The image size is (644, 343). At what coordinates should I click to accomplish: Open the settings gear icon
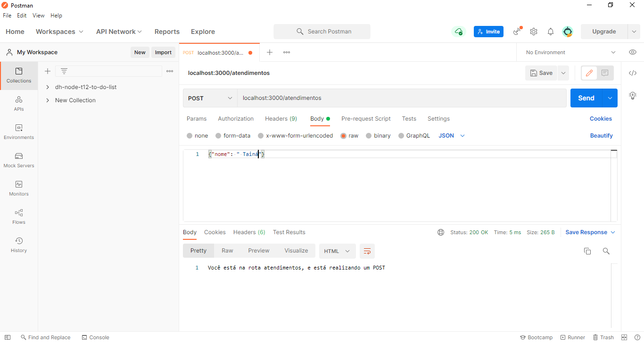click(534, 32)
